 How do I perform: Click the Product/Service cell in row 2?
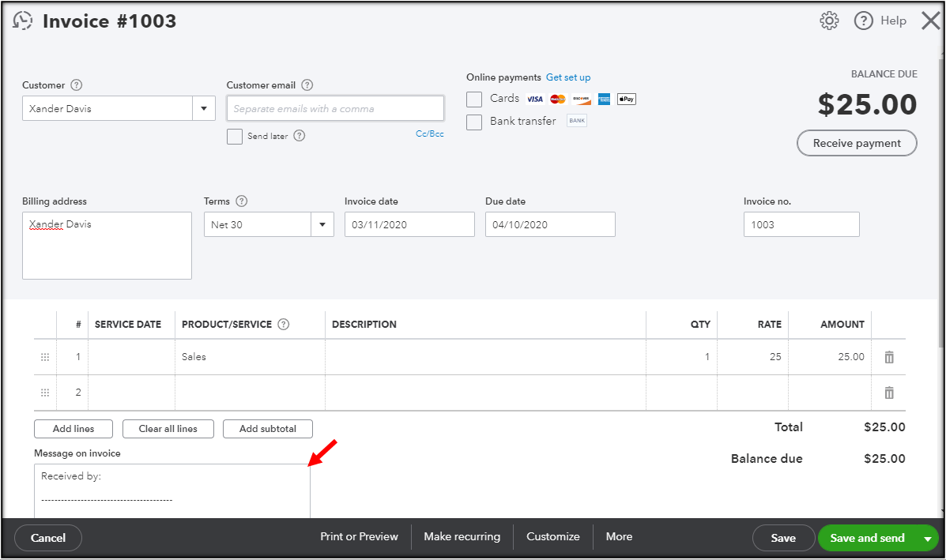point(250,393)
